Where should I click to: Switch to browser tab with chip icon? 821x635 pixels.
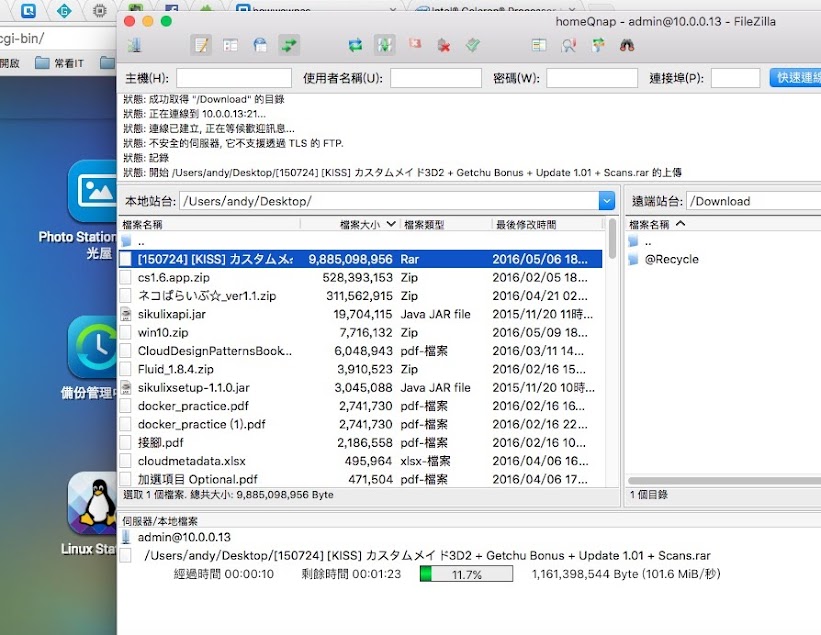click(x=99, y=10)
